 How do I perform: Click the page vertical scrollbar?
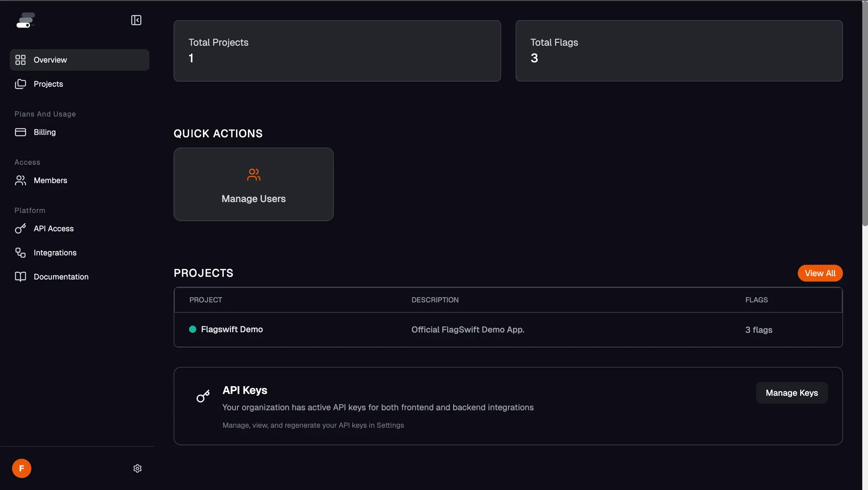coord(865,114)
